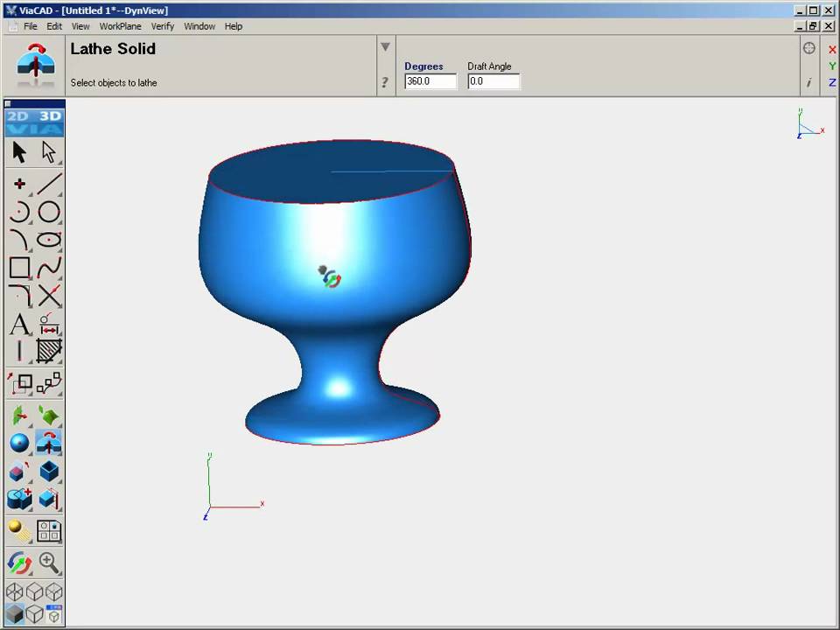The width and height of the screenshot is (840, 630).
Task: Switch to hidden-line dashed display mode
Action: 54,592
